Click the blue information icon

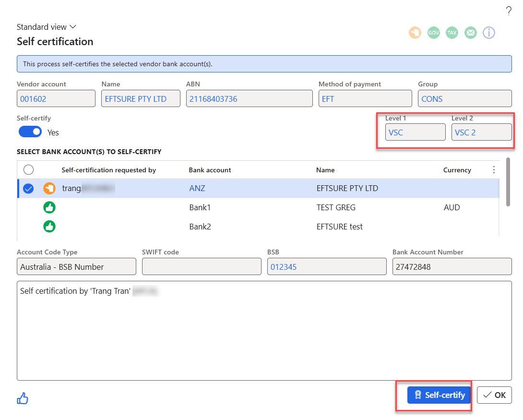pyautogui.click(x=489, y=33)
